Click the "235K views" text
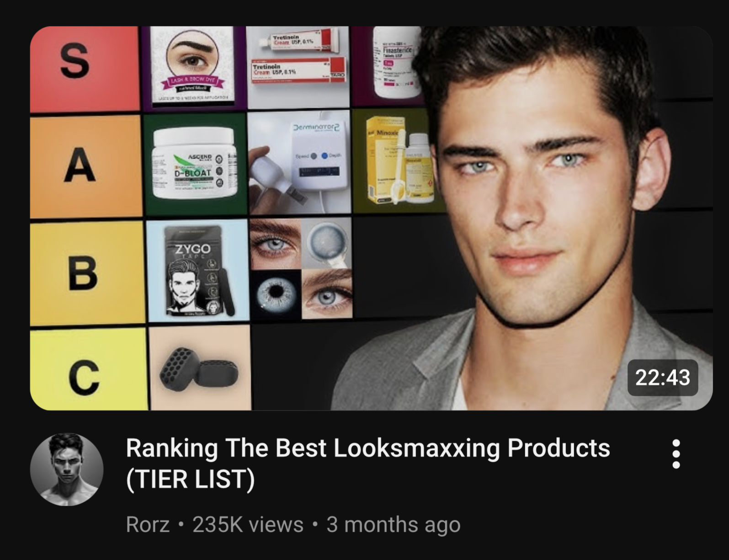This screenshot has width=729, height=560. (x=248, y=524)
